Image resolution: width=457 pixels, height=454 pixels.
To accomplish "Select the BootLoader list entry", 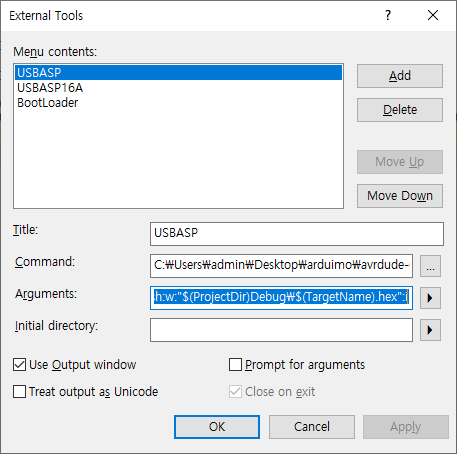I will [x=178, y=103].
